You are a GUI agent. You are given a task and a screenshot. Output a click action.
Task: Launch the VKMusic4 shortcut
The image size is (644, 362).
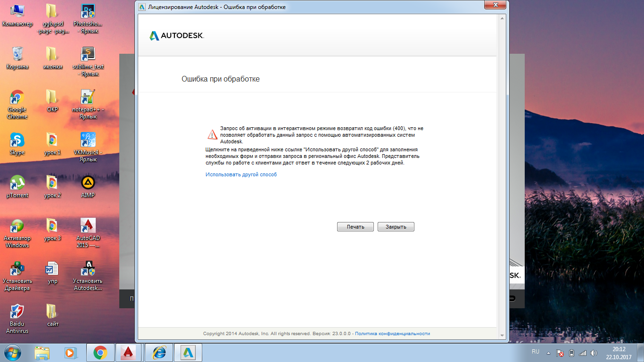88,148
